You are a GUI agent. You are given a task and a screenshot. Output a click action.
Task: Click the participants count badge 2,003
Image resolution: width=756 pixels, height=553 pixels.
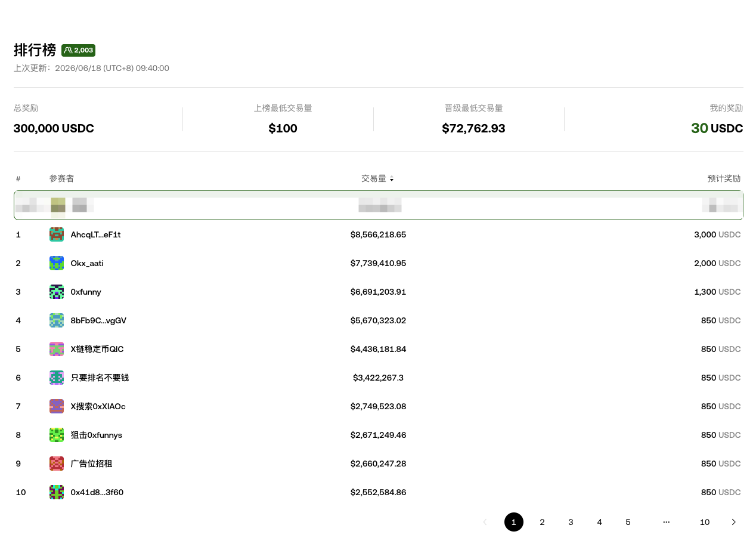[78, 50]
